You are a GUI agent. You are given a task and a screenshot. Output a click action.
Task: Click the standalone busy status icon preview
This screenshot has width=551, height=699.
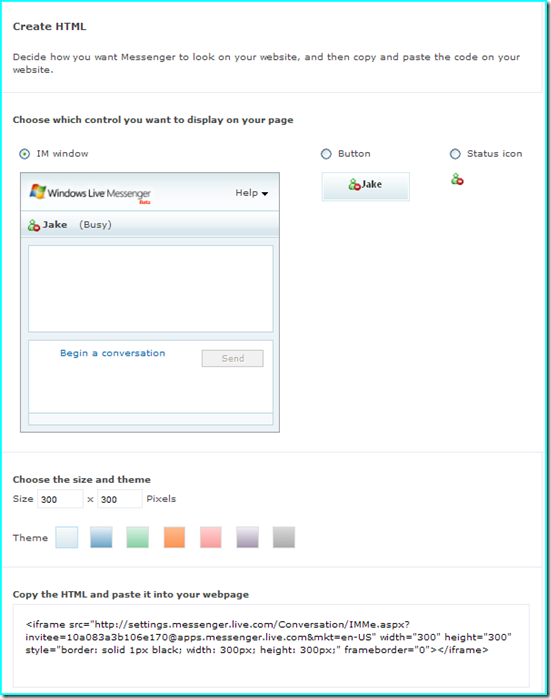click(457, 179)
